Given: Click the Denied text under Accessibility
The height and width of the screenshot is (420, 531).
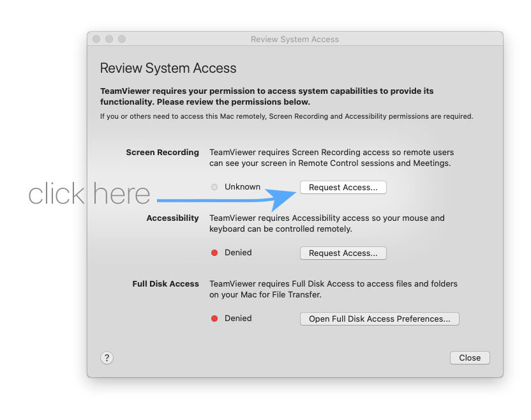Looking at the screenshot, I should point(238,253).
